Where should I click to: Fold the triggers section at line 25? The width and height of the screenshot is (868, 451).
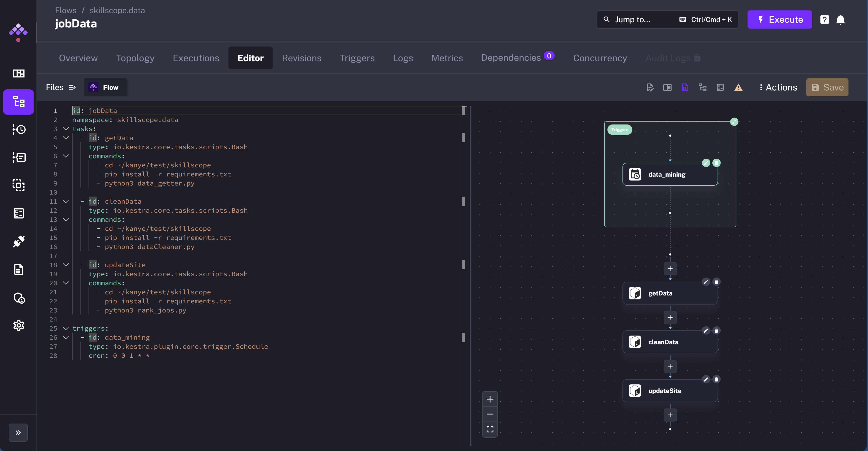click(x=66, y=328)
